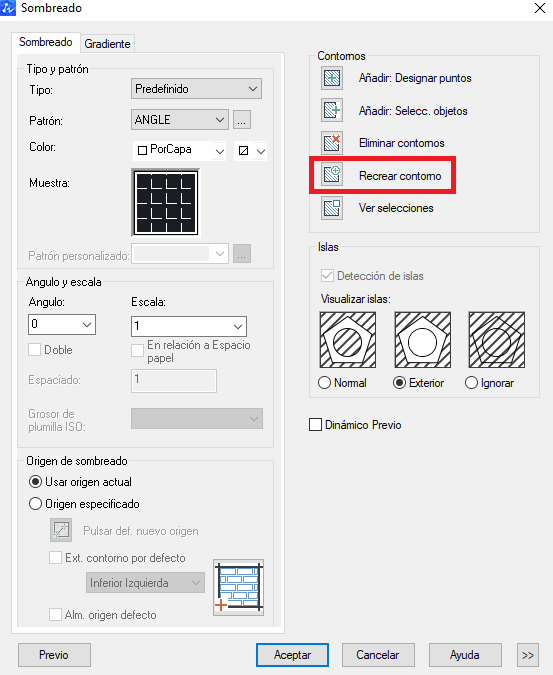Screen dimensions: 553x675
Task: Expand the Patrón dropdown showing ANGLE
Action: tap(179, 120)
